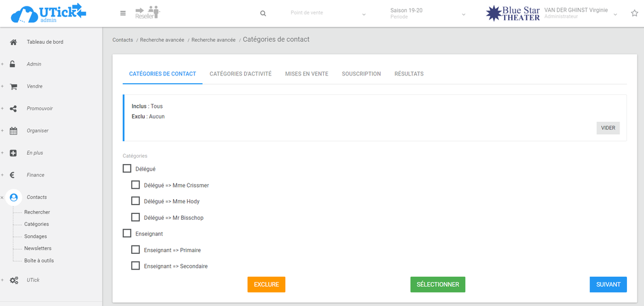Click the Finance euro icon

pos(13,175)
